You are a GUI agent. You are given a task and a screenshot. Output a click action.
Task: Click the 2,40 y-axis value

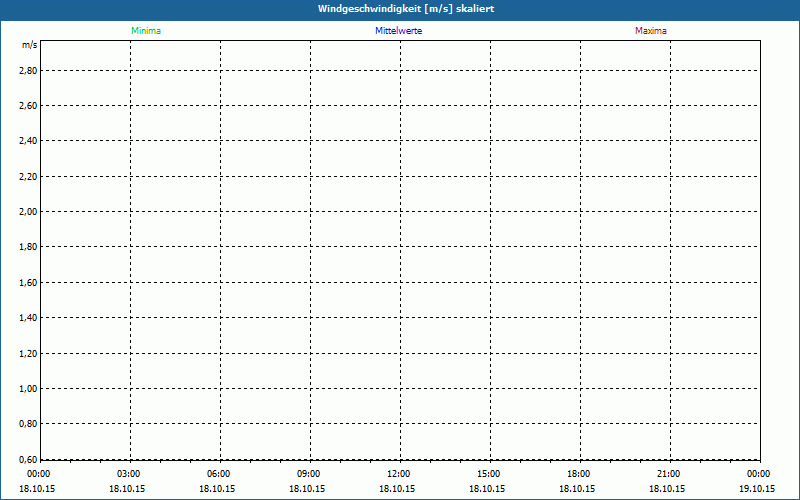(28, 141)
